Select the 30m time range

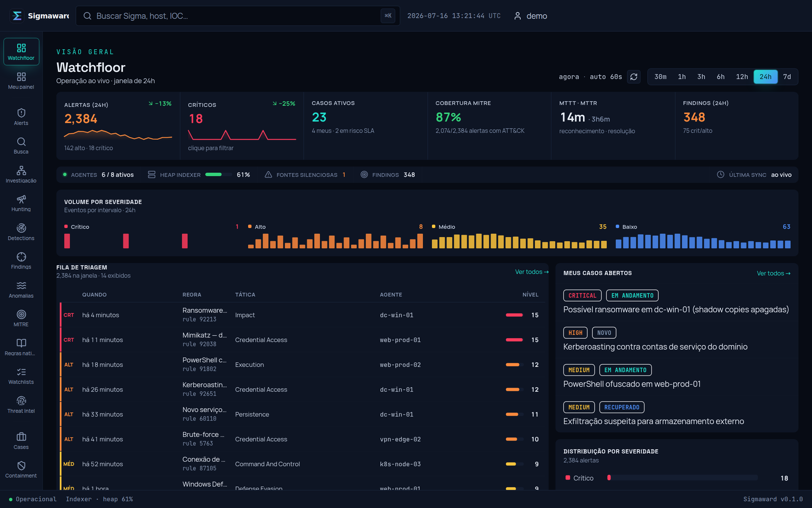click(x=660, y=77)
